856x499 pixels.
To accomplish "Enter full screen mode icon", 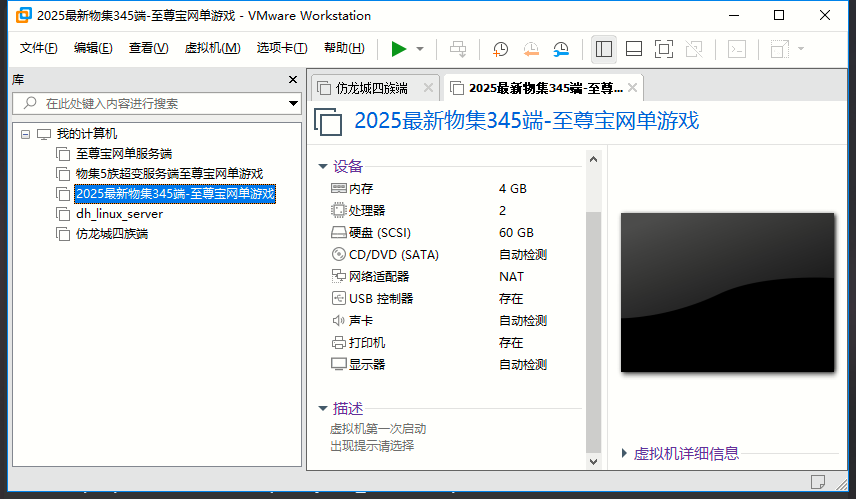I will (x=664, y=49).
